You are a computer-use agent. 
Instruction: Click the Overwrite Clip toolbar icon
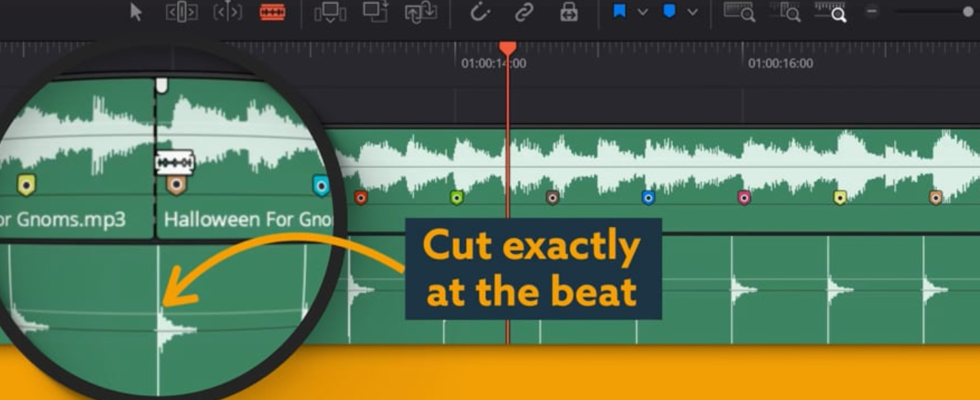click(x=375, y=12)
